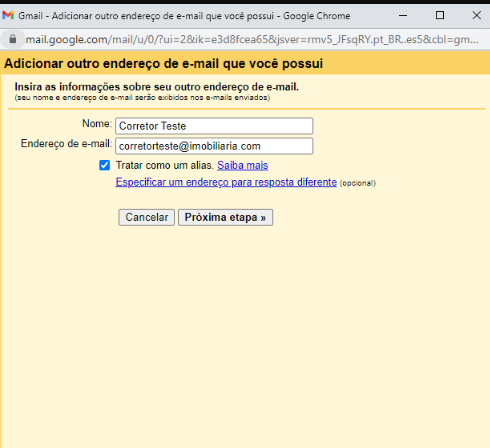This screenshot has width=490, height=448.
Task: Click 'Especificar um endereço para resposta diferente'
Action: 226,182
